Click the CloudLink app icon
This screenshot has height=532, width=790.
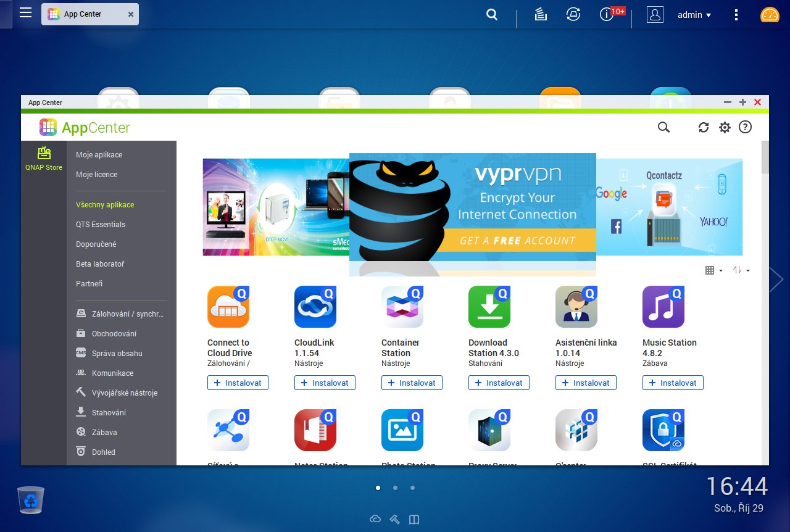coord(315,307)
